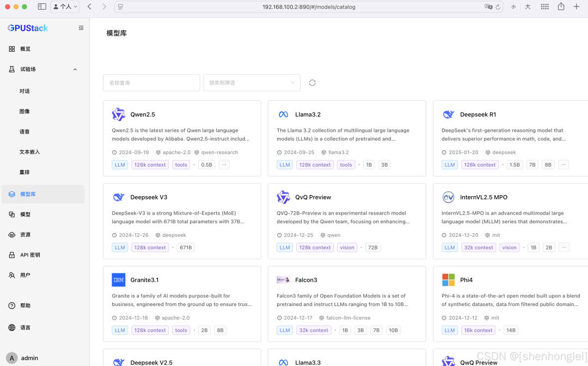This screenshot has height=366, width=588.
Task: Open the 文本嵌入 embedding menu item
Action: pyautogui.click(x=29, y=152)
